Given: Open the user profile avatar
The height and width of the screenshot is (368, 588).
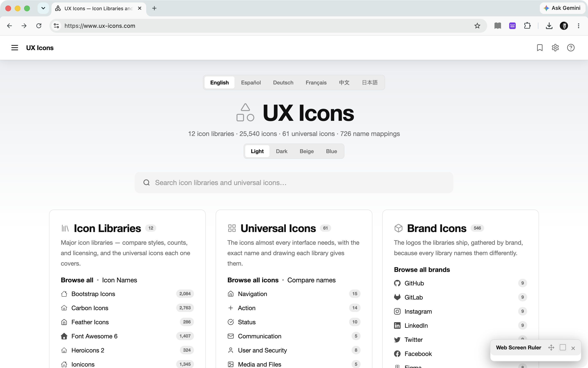Looking at the screenshot, I should coord(564,26).
